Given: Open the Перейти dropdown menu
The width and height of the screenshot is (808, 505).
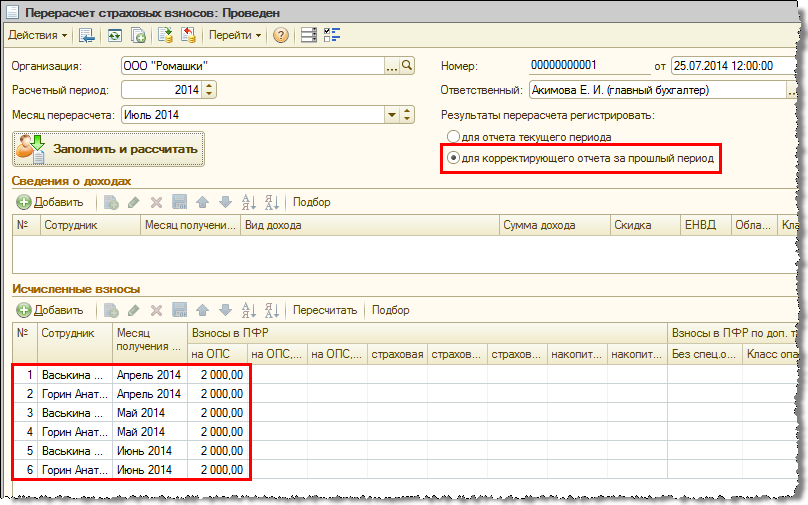Looking at the screenshot, I should tap(235, 36).
